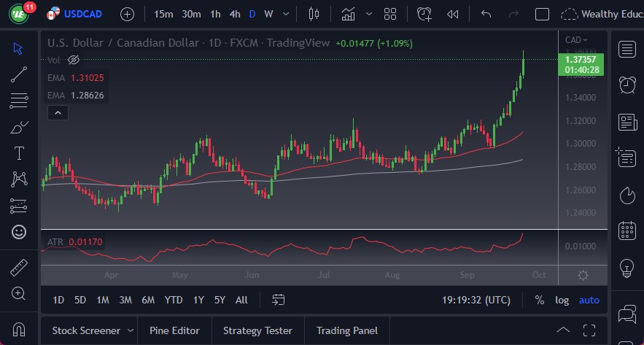This screenshot has width=644, height=345.
Task: Toggle volume indicator visibility eye
Action: pyautogui.click(x=74, y=60)
